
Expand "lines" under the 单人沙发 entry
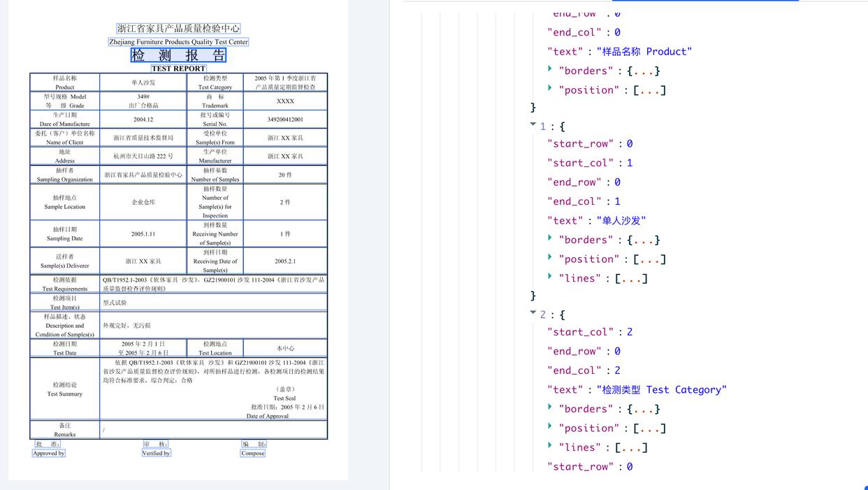550,277
